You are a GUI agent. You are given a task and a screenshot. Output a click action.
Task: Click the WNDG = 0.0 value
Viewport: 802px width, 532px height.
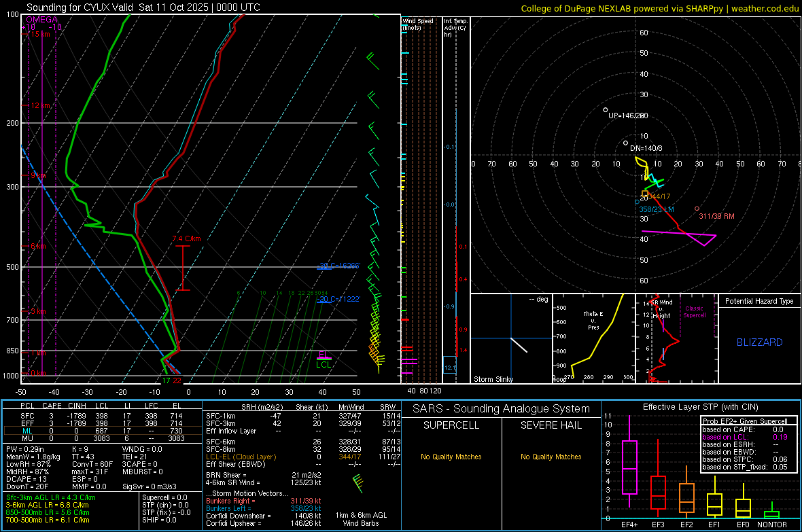click(x=142, y=449)
